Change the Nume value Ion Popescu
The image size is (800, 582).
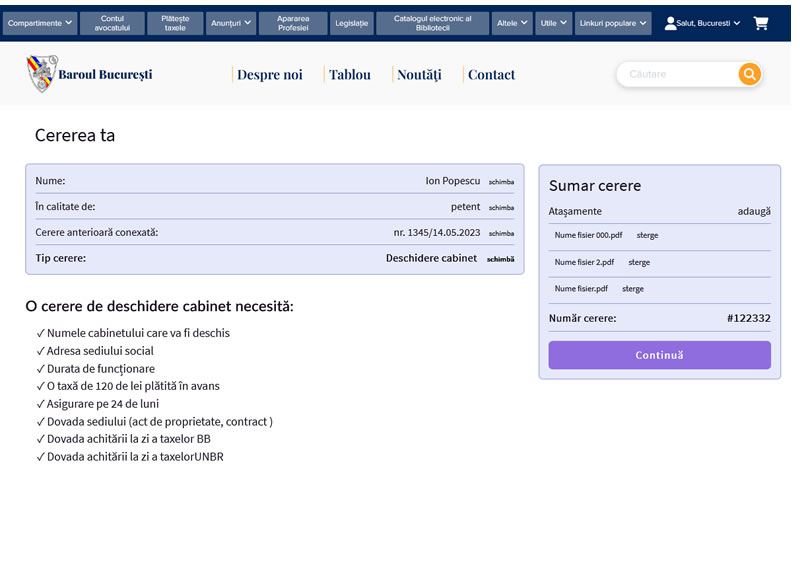[x=501, y=182]
